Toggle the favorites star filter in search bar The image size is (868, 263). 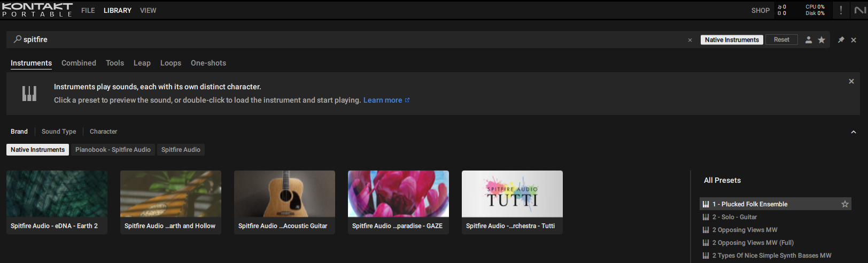[821, 40]
